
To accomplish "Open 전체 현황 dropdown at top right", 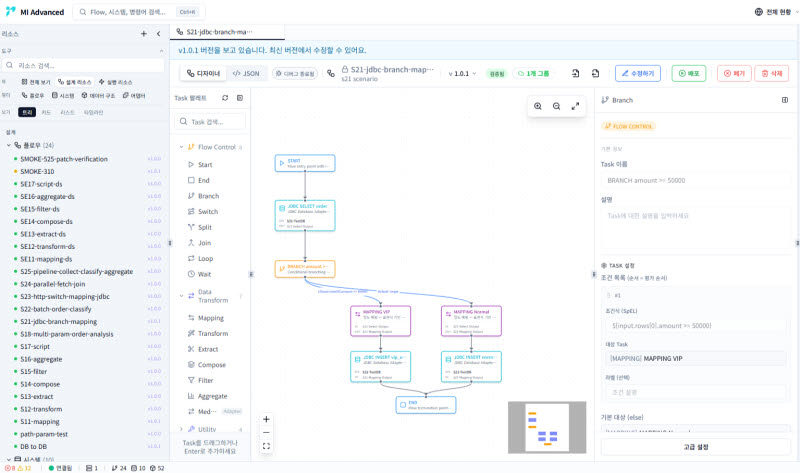I will pyautogui.click(x=776, y=12).
